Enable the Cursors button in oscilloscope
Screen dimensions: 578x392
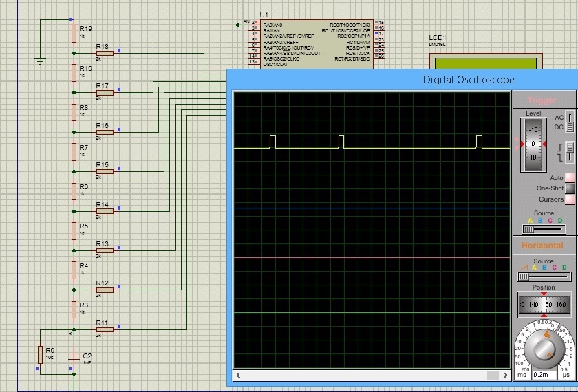coord(570,199)
